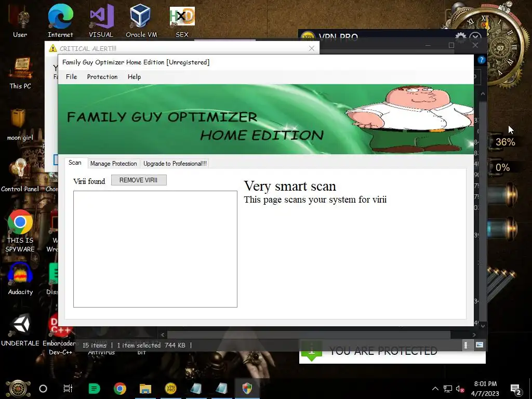Click the steampunk Start button
The image size is (532, 399).
(x=18, y=389)
